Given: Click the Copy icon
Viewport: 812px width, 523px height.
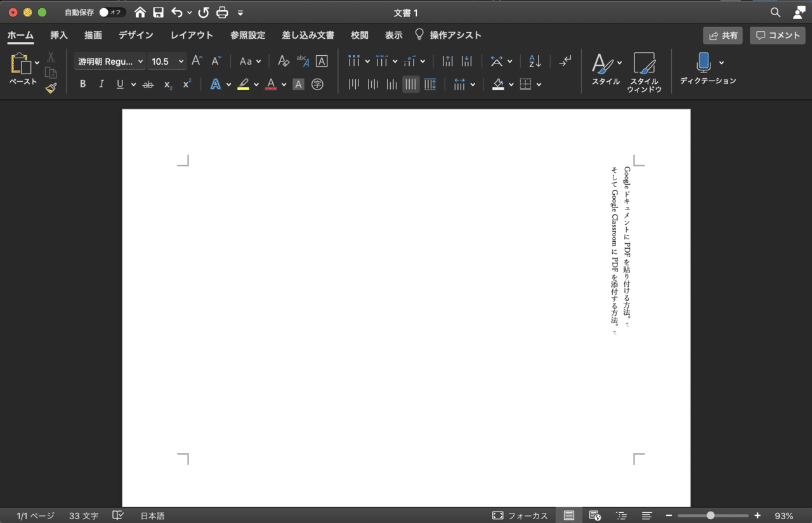Looking at the screenshot, I should [x=52, y=72].
